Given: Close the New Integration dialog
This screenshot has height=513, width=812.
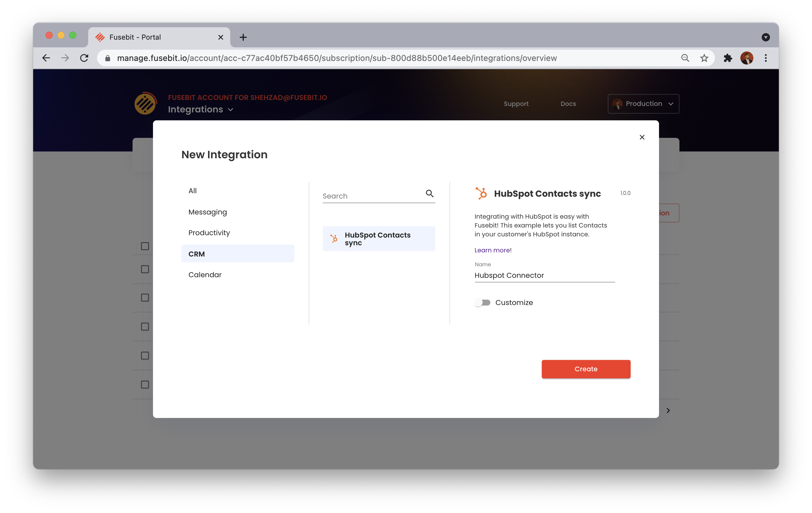Looking at the screenshot, I should pos(642,137).
